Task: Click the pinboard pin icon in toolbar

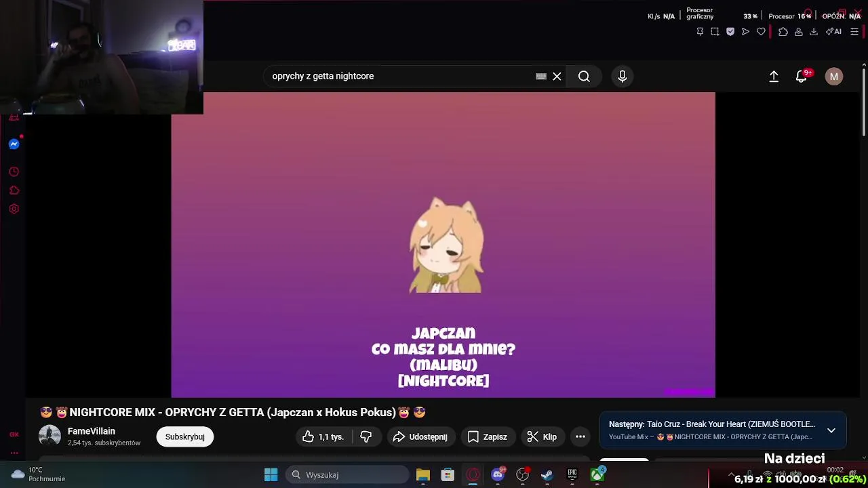Action: click(700, 32)
